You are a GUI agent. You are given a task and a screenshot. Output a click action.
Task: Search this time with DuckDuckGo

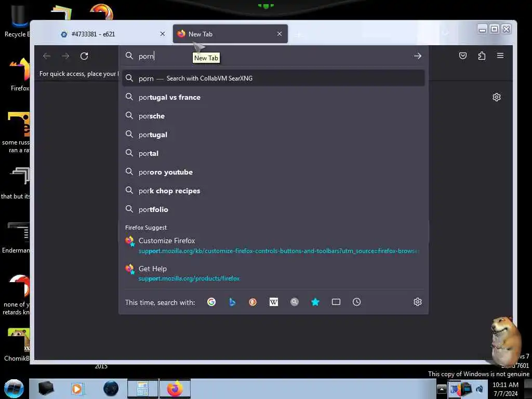pyautogui.click(x=253, y=302)
